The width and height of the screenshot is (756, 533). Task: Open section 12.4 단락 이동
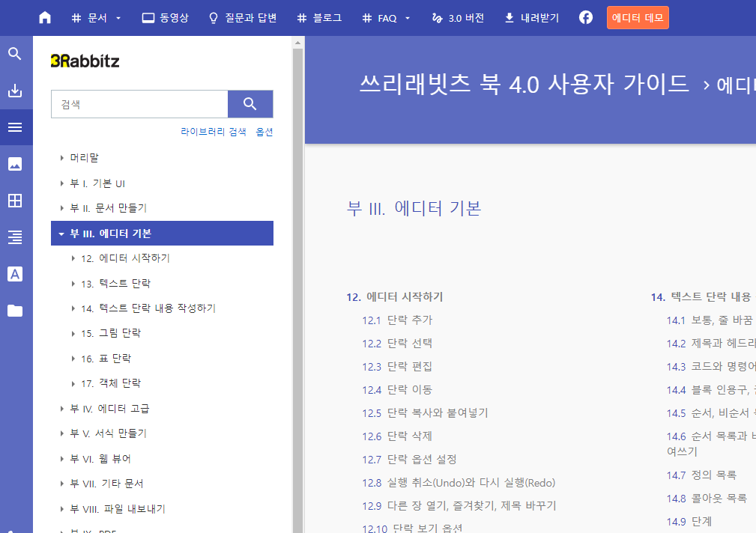pos(397,389)
